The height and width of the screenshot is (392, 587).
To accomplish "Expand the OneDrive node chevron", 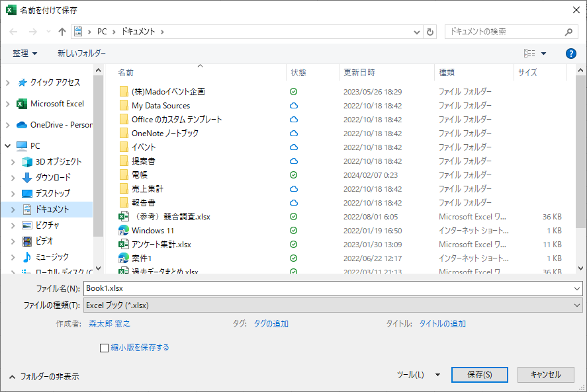I will pos(7,125).
